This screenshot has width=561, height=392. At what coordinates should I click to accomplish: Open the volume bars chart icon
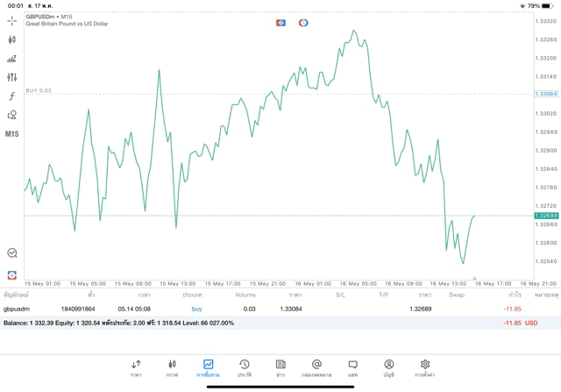point(12,58)
